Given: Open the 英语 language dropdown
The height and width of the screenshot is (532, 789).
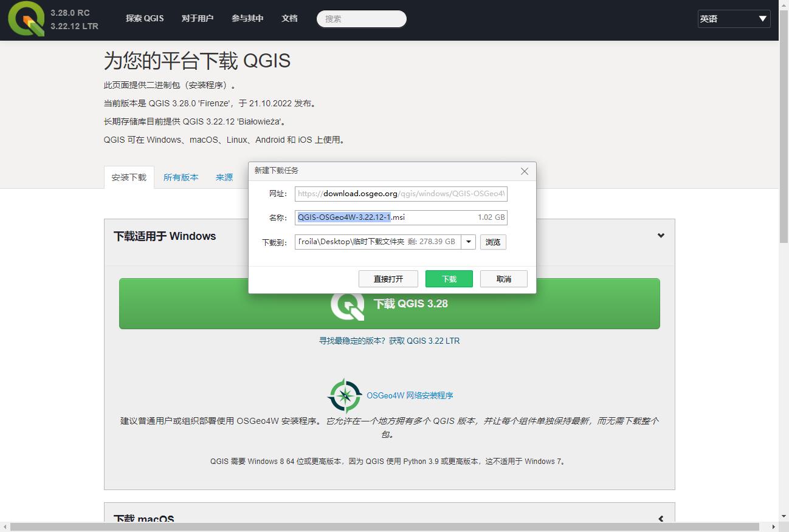Looking at the screenshot, I should coord(734,19).
